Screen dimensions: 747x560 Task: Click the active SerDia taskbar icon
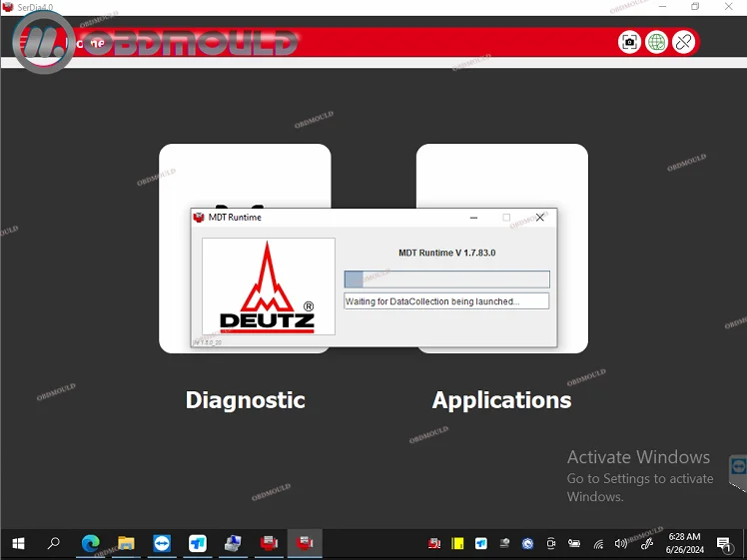(x=305, y=543)
